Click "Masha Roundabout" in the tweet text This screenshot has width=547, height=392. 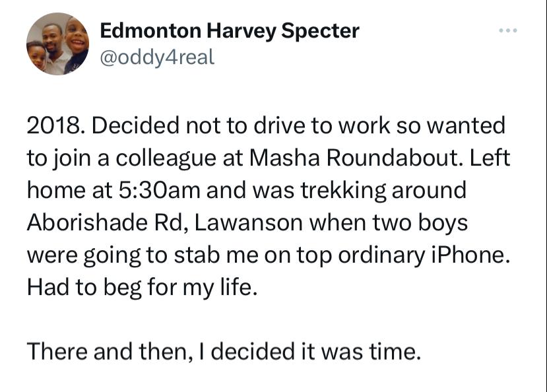(356, 158)
